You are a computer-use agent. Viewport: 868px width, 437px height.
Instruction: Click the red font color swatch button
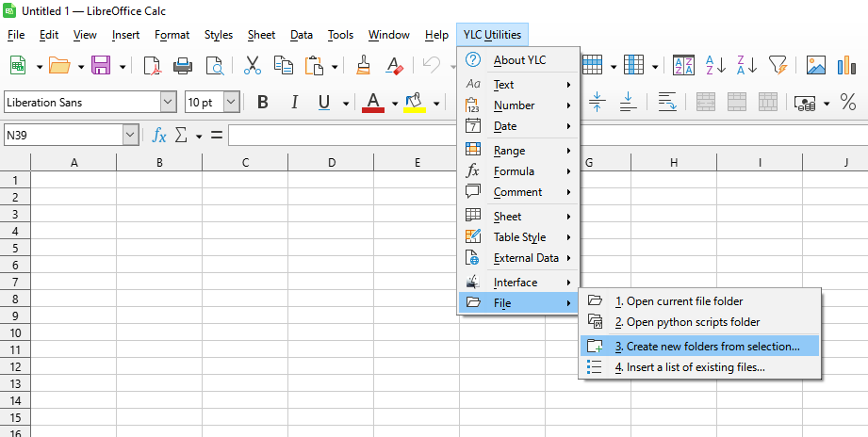coord(373,103)
